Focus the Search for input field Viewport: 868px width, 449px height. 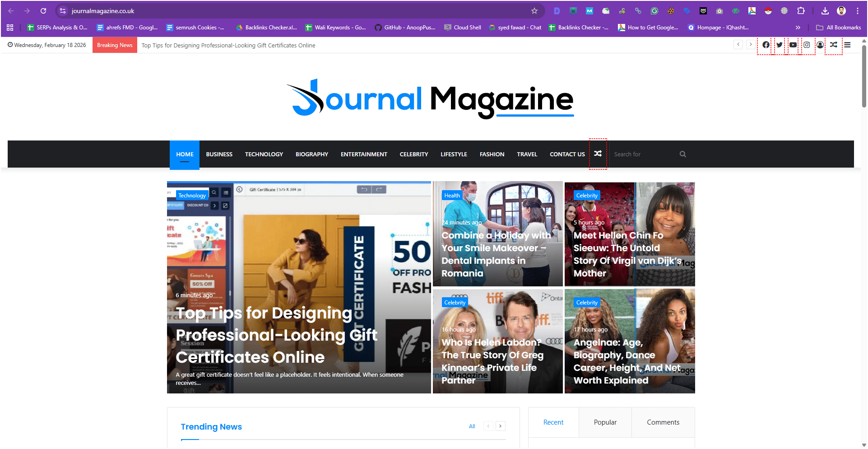point(645,154)
